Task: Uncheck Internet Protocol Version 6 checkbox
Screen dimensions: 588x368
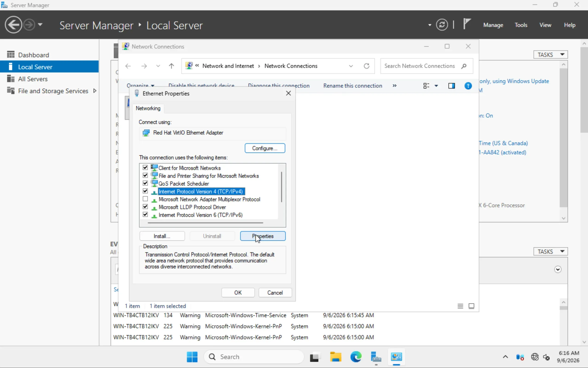Action: [145, 214]
